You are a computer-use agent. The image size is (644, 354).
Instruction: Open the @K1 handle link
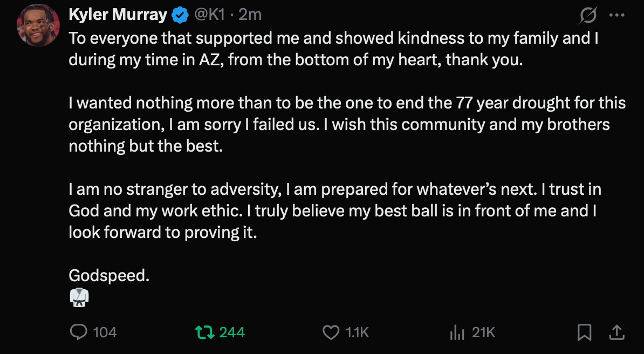(209, 15)
